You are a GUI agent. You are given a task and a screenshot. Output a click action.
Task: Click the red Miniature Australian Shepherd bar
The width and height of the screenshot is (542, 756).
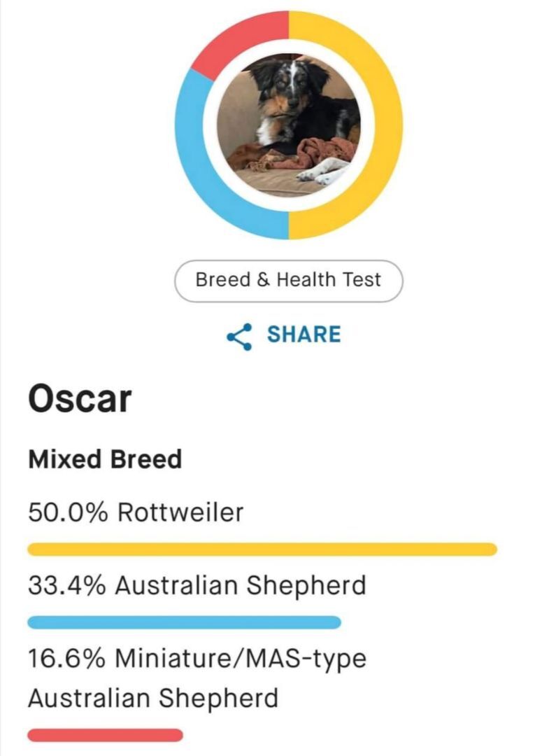[106, 735]
